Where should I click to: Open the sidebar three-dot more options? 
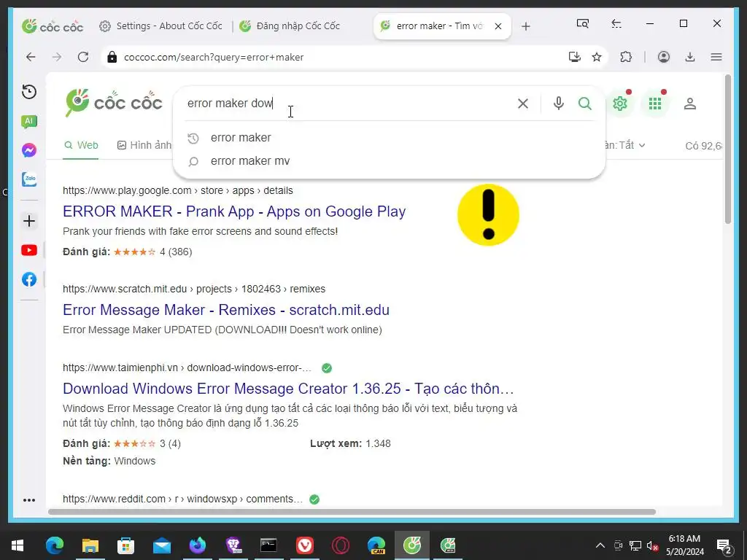(x=29, y=500)
